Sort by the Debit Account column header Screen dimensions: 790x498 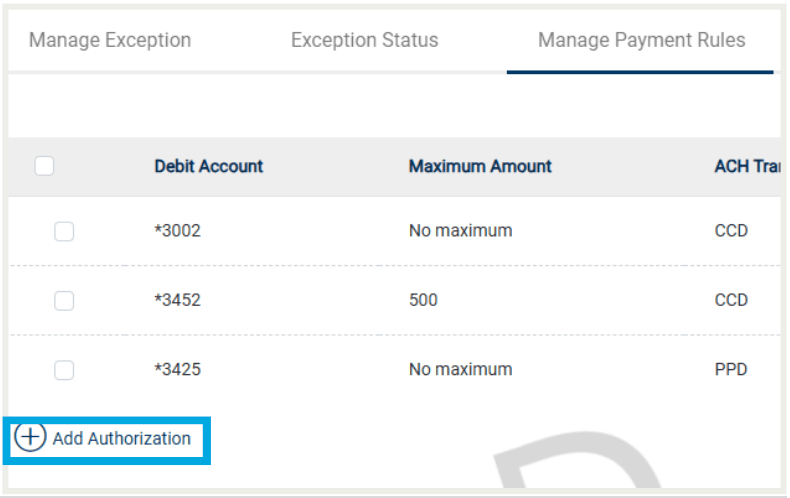point(209,166)
